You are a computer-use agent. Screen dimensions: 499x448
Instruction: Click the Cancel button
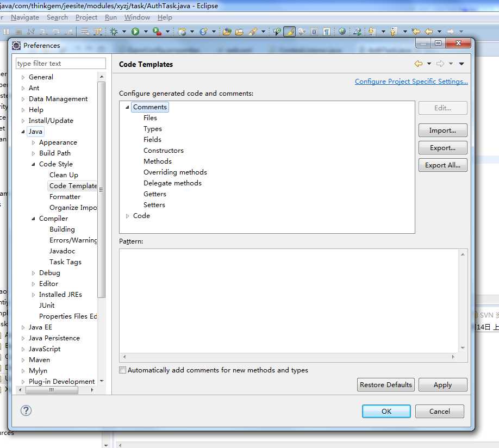[x=440, y=412]
